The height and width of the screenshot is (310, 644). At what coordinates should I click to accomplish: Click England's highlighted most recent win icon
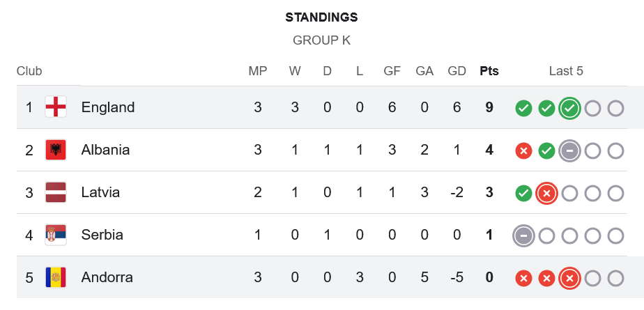[x=569, y=108]
